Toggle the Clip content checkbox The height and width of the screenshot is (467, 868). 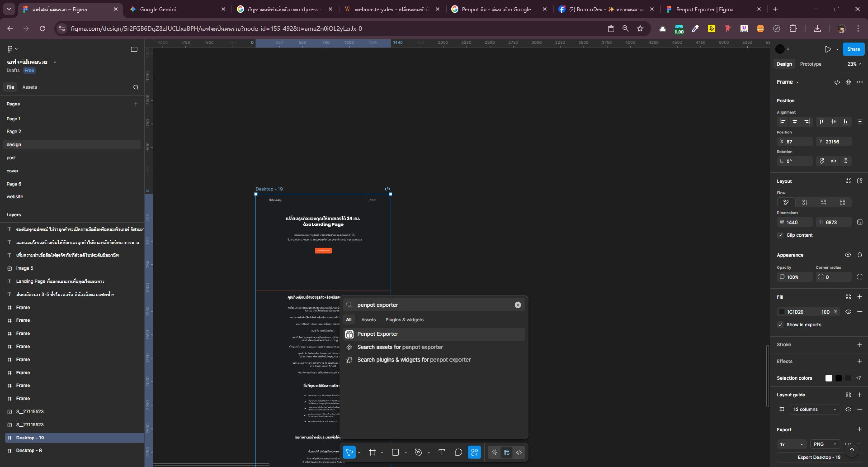(780, 235)
